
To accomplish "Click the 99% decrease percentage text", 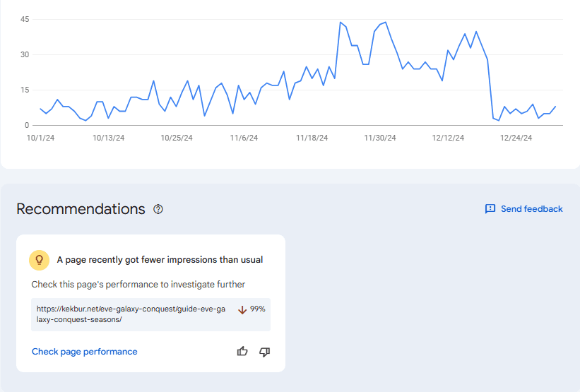I will [x=258, y=309].
